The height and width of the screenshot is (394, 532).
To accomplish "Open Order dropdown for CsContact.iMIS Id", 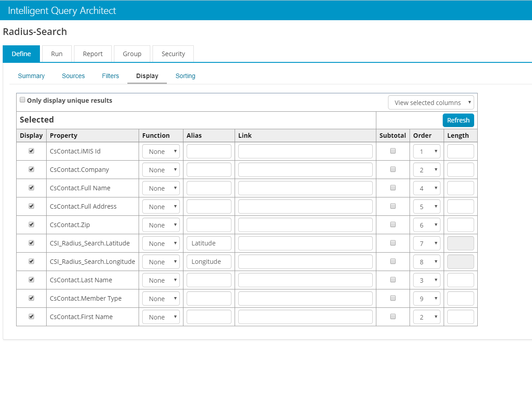I will [x=427, y=152].
